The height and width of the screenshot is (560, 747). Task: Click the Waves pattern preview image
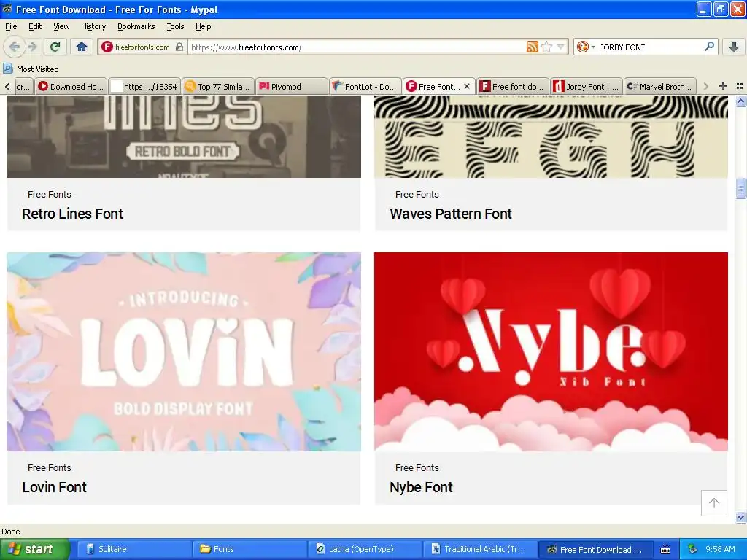pyautogui.click(x=551, y=136)
